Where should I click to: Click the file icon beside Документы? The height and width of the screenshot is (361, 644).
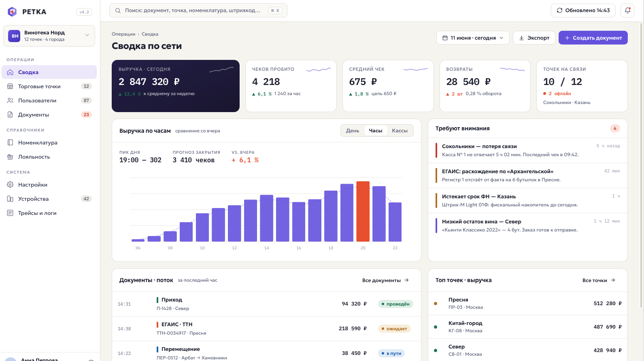(11, 115)
